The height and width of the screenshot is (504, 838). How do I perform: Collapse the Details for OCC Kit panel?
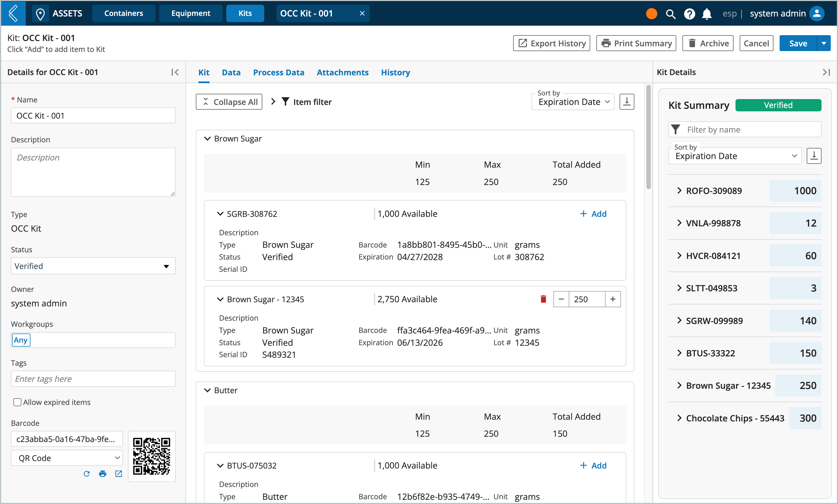(x=175, y=72)
